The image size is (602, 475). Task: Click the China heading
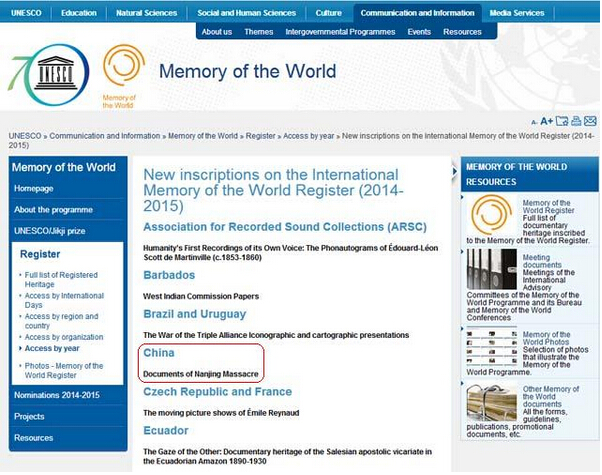tap(159, 353)
